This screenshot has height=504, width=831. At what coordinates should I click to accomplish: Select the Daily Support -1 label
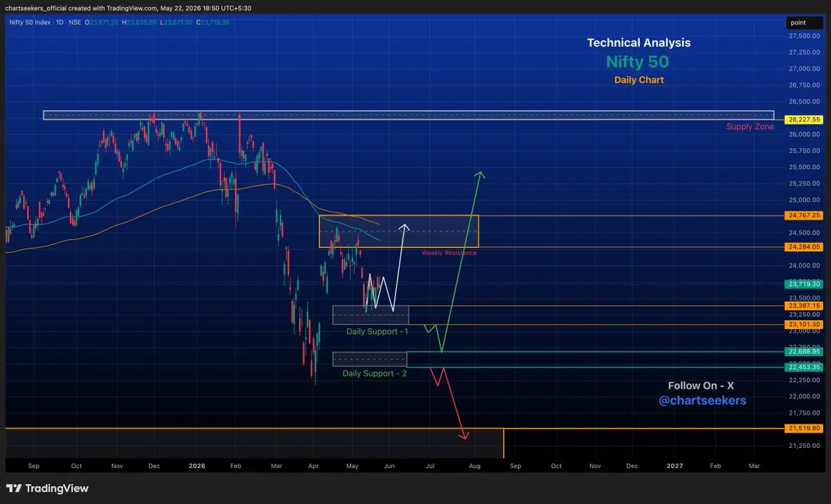tap(377, 332)
